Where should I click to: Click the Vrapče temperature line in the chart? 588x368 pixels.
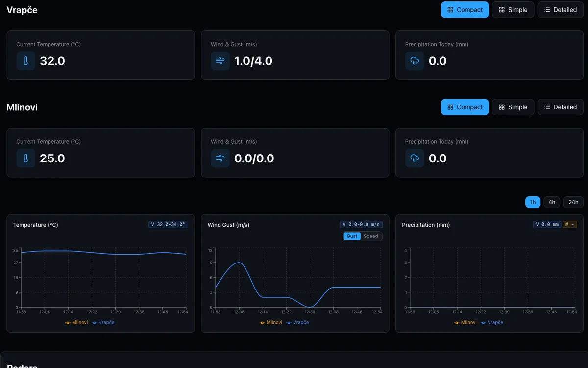click(x=103, y=252)
